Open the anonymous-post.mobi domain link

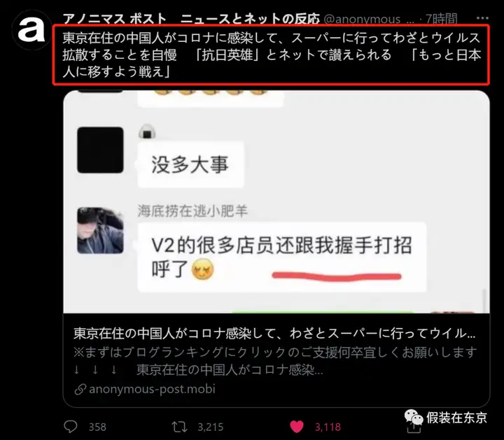(x=152, y=389)
